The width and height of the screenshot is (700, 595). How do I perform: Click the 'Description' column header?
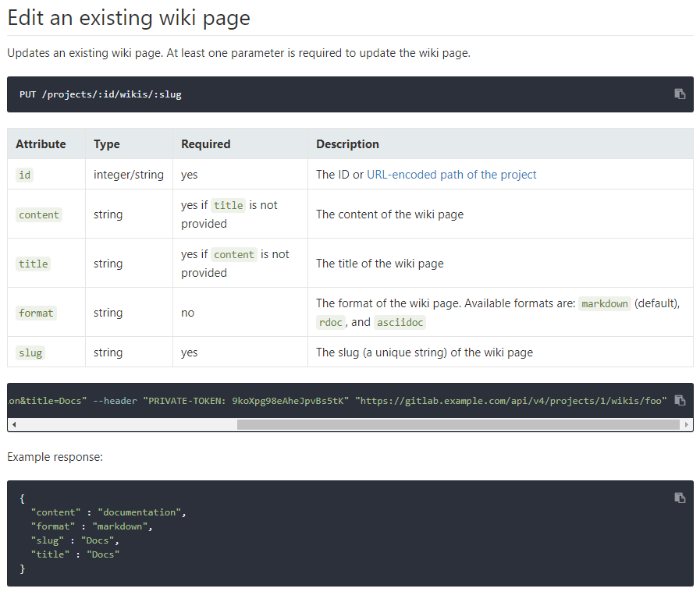347,144
